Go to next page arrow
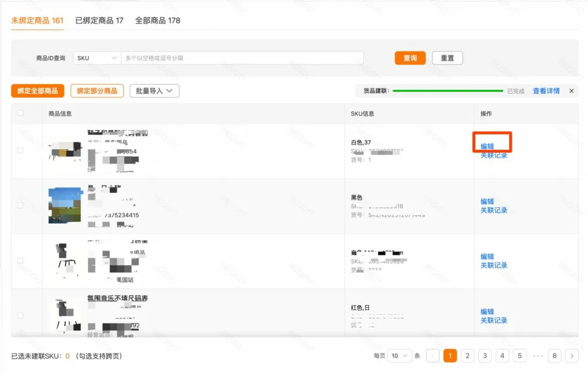This screenshot has height=374, width=588. click(x=572, y=356)
